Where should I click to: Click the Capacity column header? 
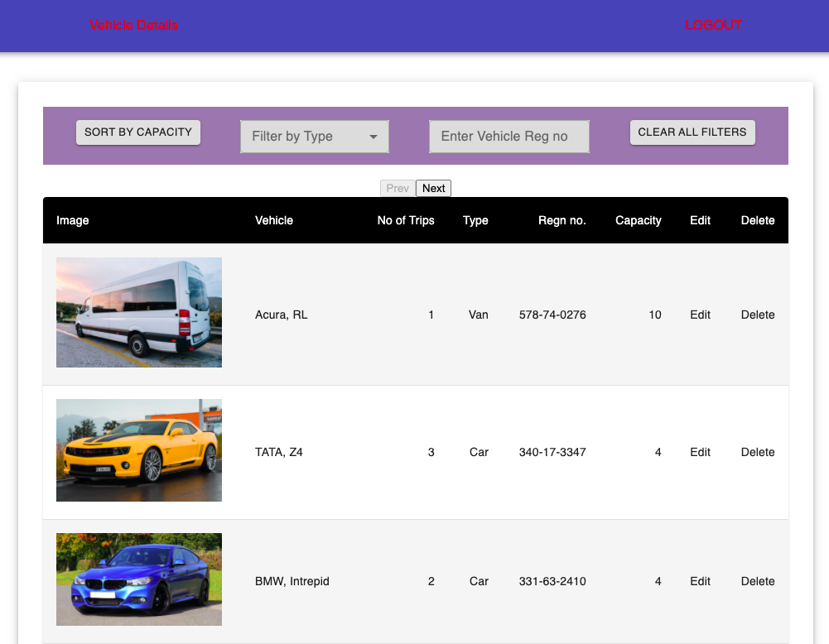[638, 220]
